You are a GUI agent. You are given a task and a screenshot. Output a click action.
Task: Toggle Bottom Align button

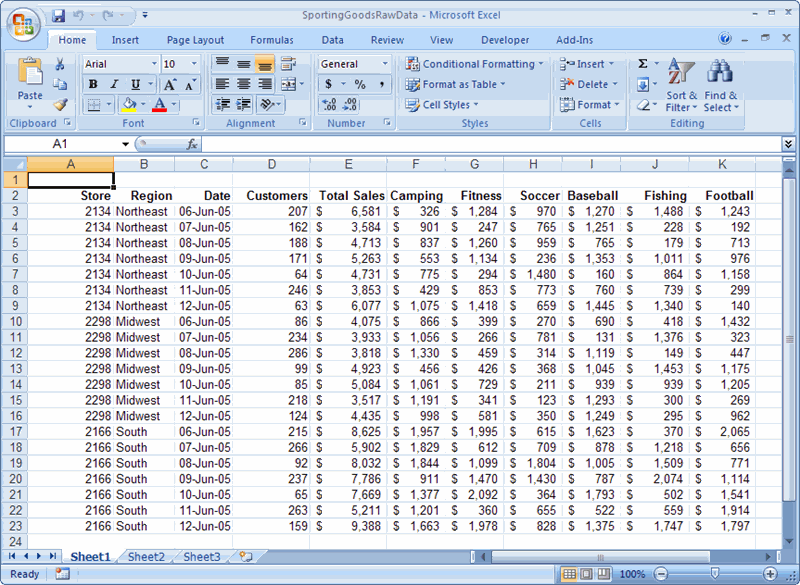(x=265, y=64)
